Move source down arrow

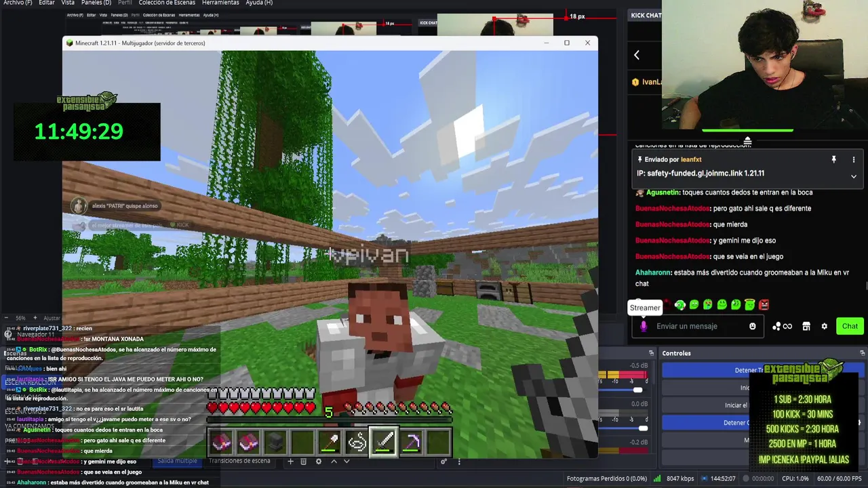[347, 462]
